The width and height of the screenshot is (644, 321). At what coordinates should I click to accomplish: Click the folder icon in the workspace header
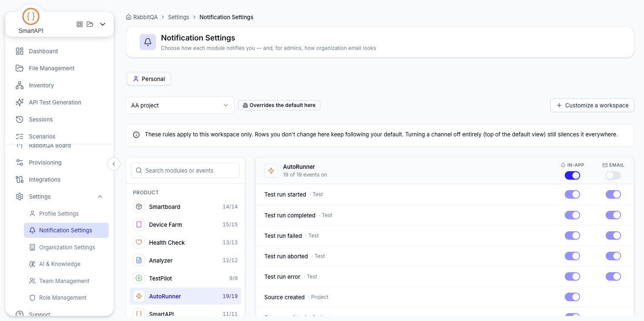[90, 24]
